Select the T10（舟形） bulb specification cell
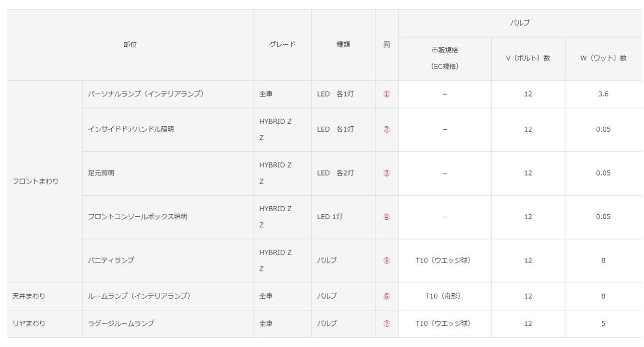This screenshot has height=347, width=644. coord(445,296)
